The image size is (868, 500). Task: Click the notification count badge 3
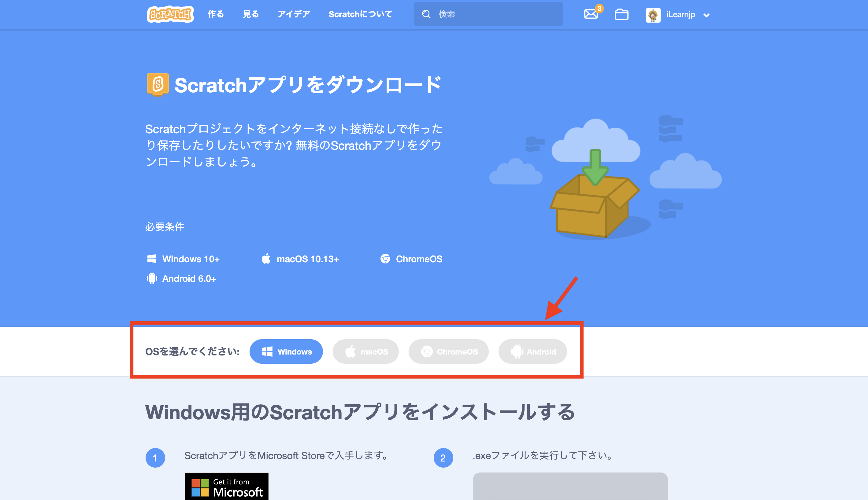point(599,8)
